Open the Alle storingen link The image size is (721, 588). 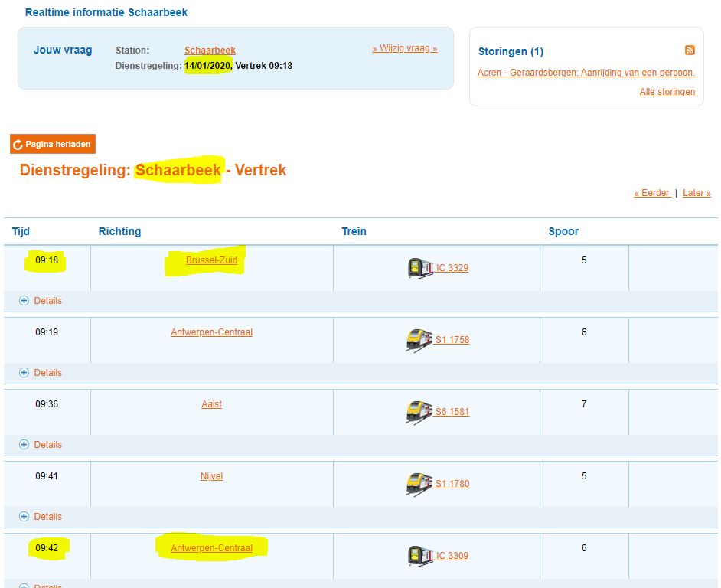click(x=667, y=92)
